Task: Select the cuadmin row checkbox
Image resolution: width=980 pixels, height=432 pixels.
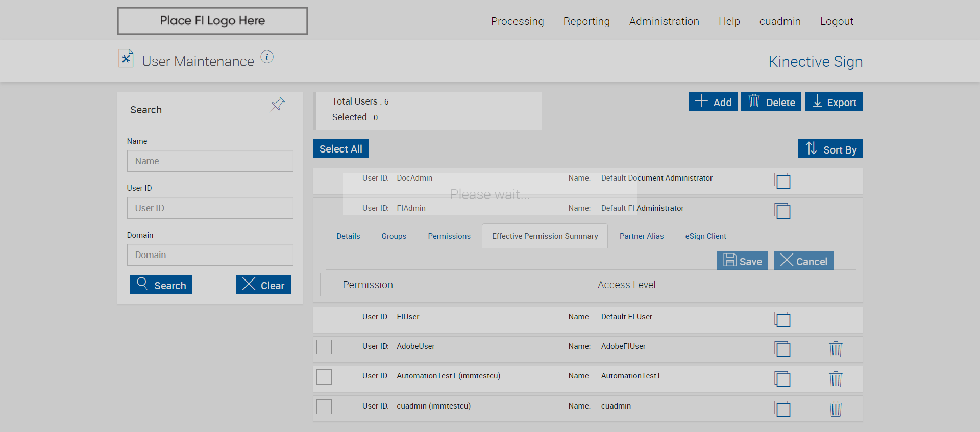Action: click(x=324, y=406)
